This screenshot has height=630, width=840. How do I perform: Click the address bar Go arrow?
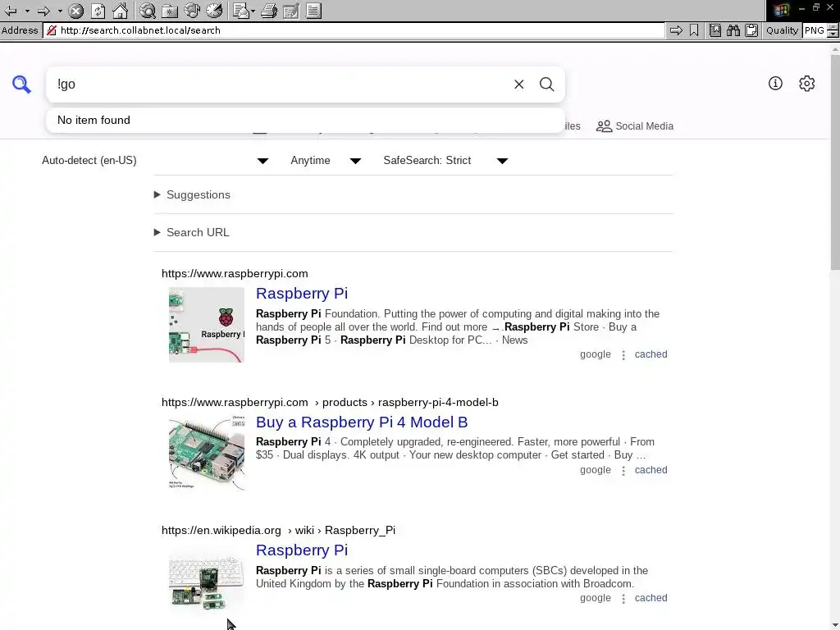(676, 30)
